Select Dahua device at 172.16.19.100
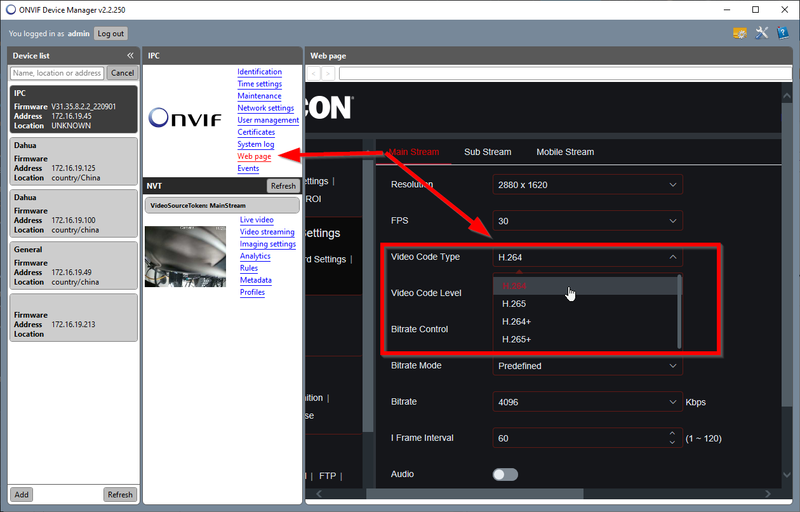 tap(73, 213)
